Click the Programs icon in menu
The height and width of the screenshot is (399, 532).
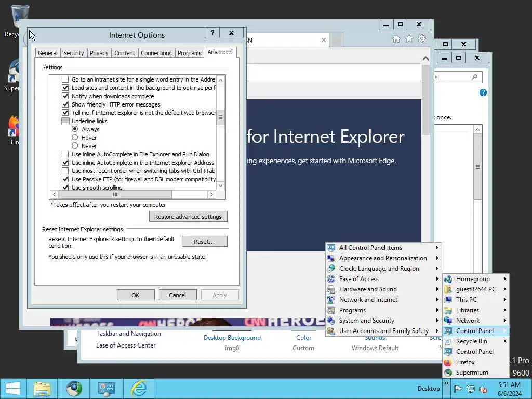click(331, 310)
